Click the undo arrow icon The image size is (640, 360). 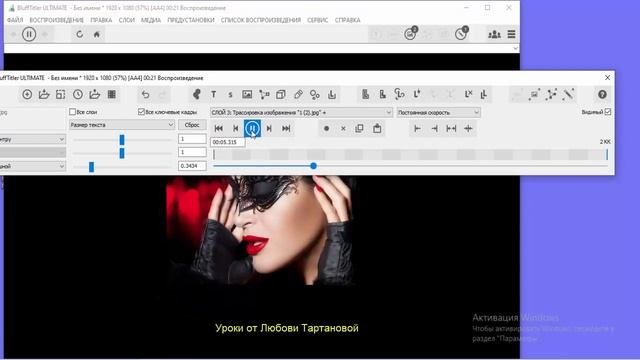[x=145, y=95]
